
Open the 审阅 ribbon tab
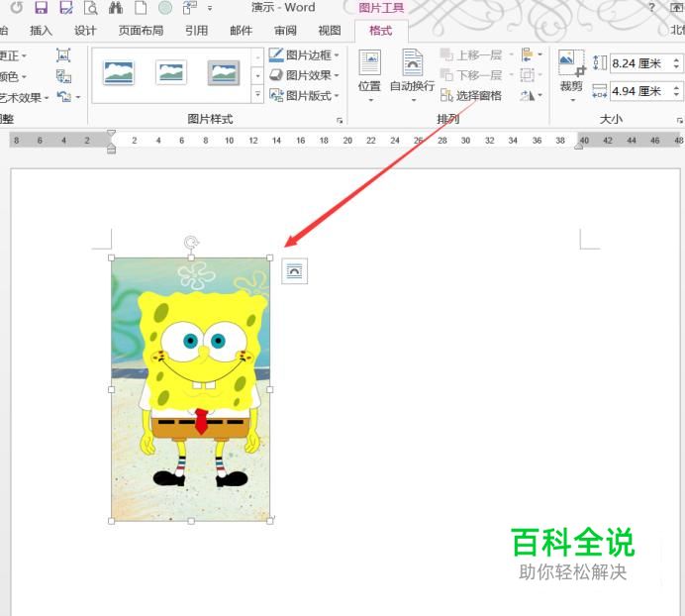point(285,31)
